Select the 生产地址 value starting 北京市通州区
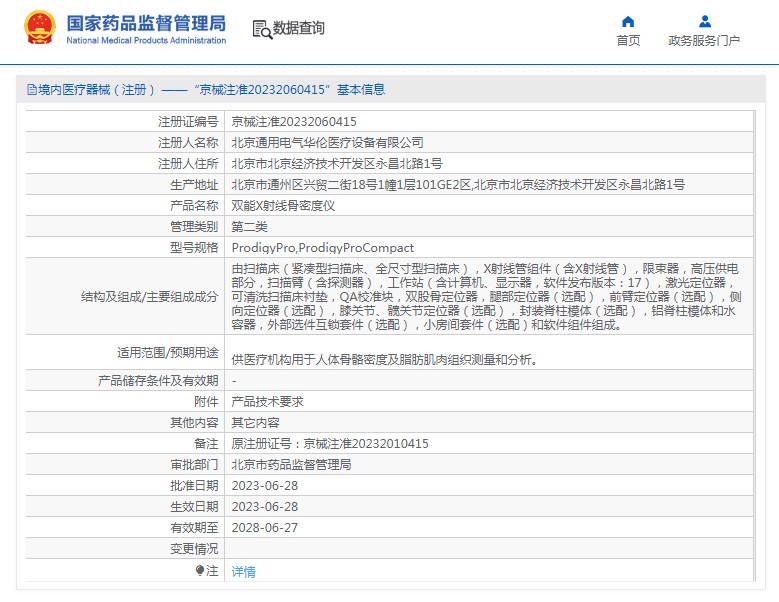 click(458, 185)
